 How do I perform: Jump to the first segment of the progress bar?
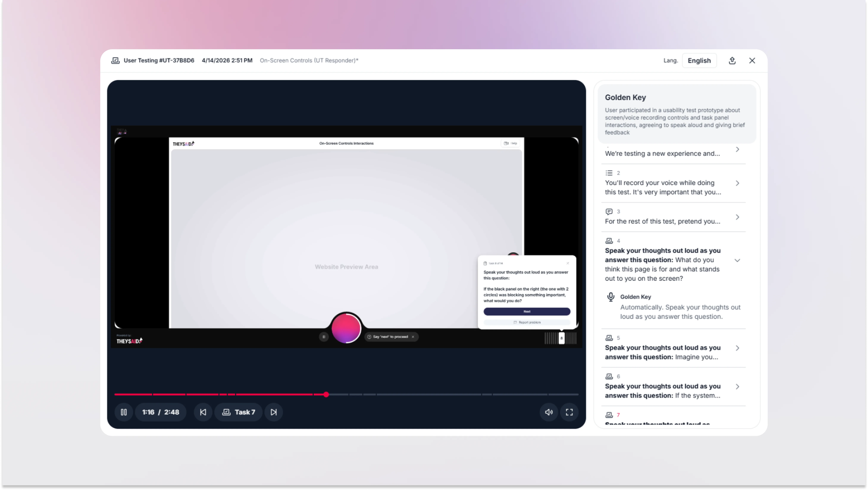[133, 394]
